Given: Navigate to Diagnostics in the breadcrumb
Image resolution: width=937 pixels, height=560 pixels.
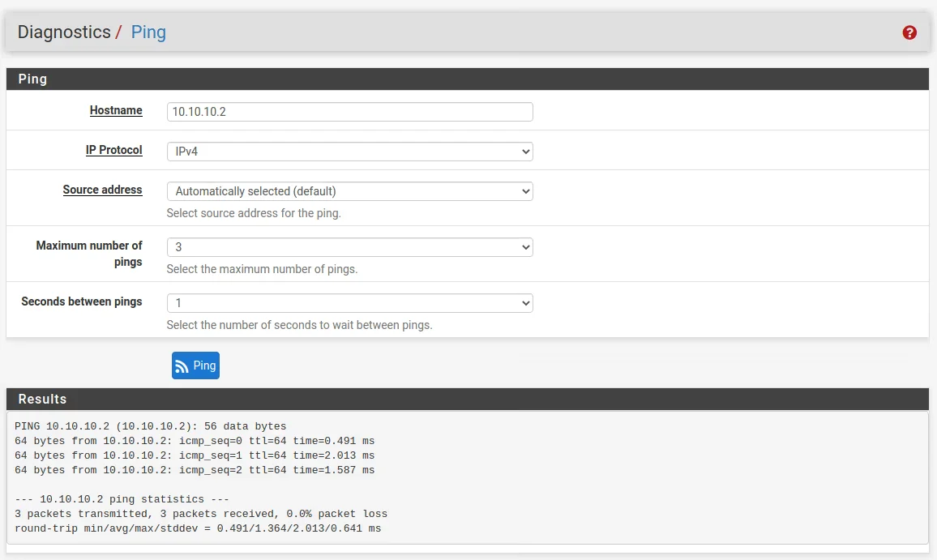Looking at the screenshot, I should click(64, 32).
